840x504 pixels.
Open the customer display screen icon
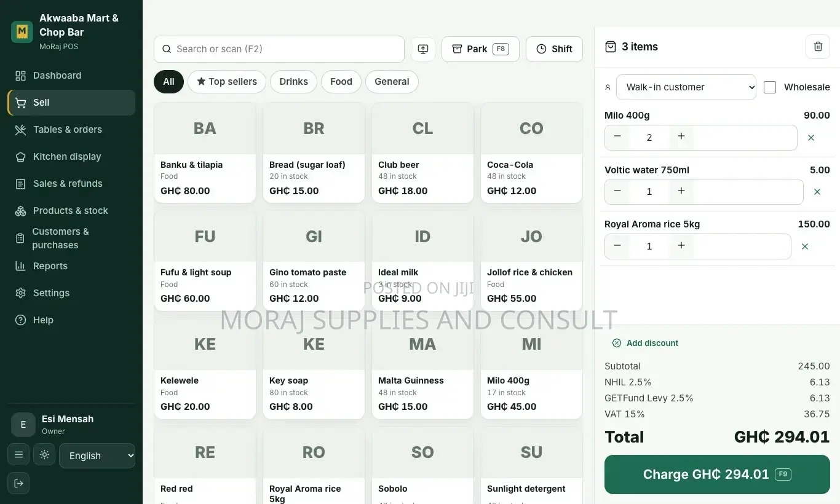(x=423, y=49)
